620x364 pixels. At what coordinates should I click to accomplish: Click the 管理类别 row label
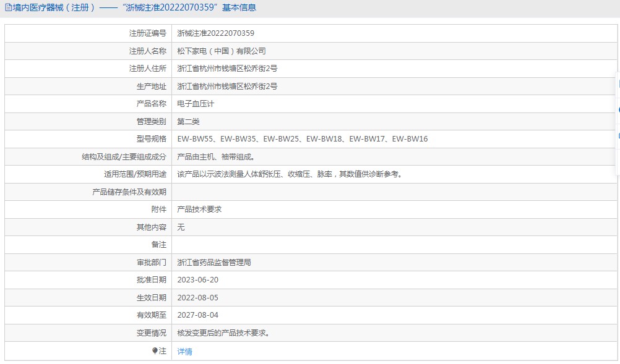tap(152, 122)
